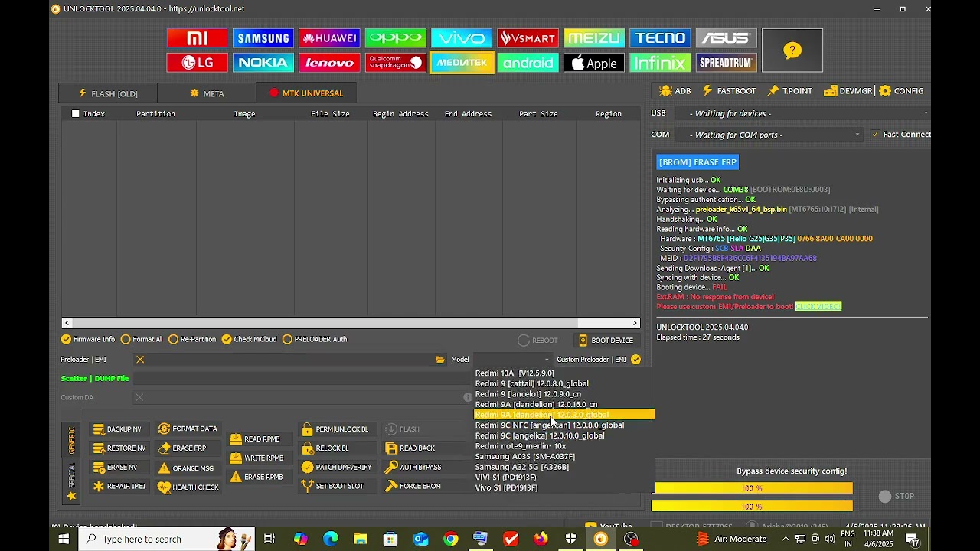Expand the Model dropdown arrow
The image size is (980, 551).
pos(547,360)
